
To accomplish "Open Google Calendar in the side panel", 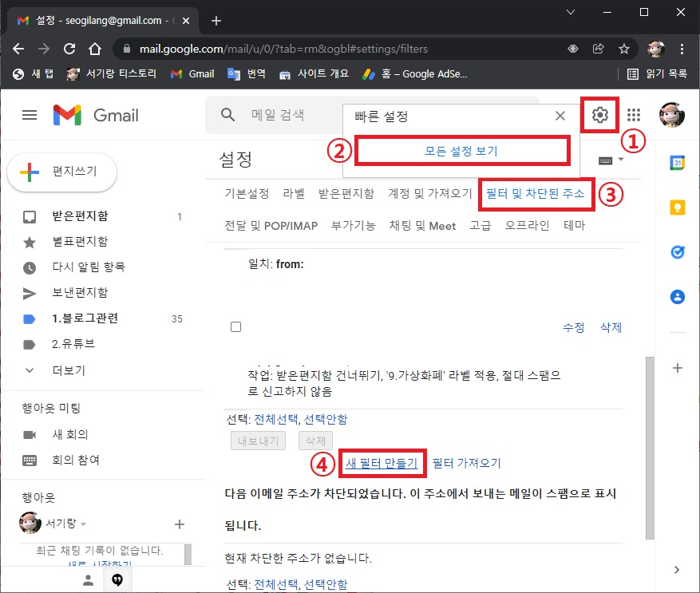I will pyautogui.click(x=677, y=163).
